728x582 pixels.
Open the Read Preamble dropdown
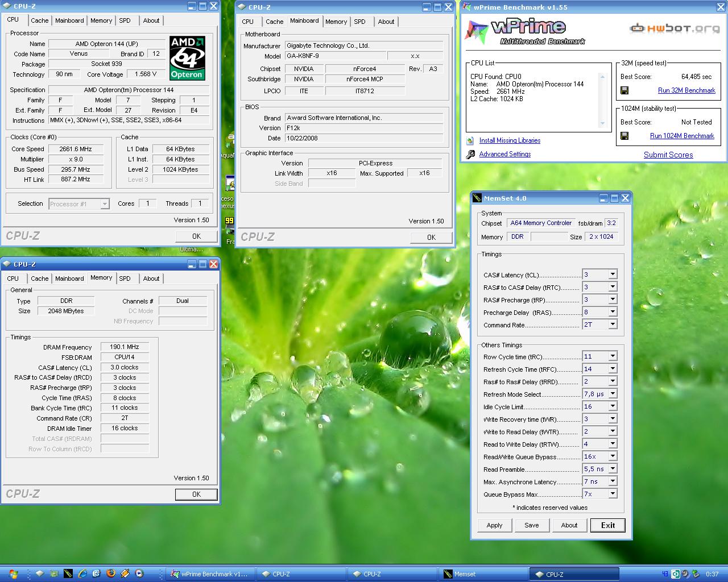(x=613, y=469)
